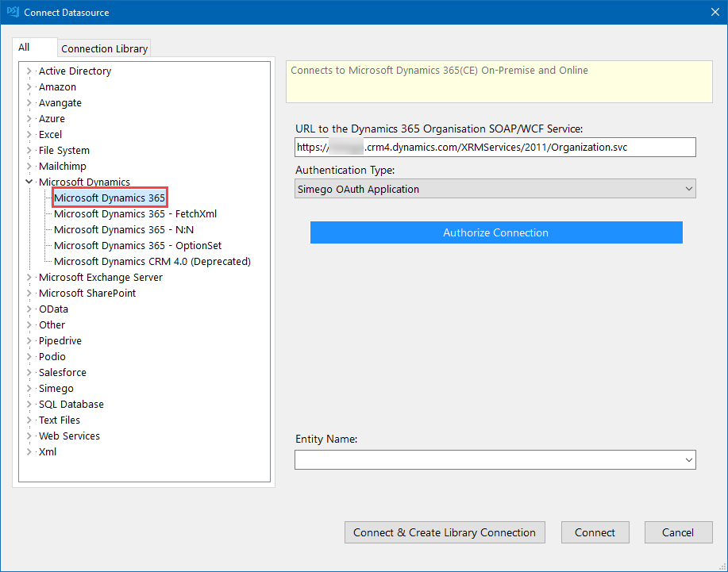Expand the Avangate node
The image size is (728, 572).
(x=29, y=102)
